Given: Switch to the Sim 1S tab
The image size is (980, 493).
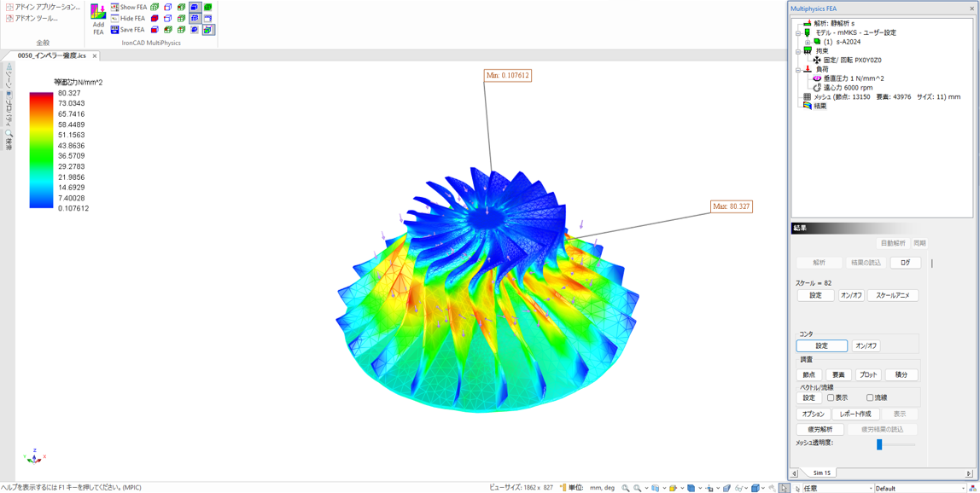Looking at the screenshot, I should [x=821, y=473].
